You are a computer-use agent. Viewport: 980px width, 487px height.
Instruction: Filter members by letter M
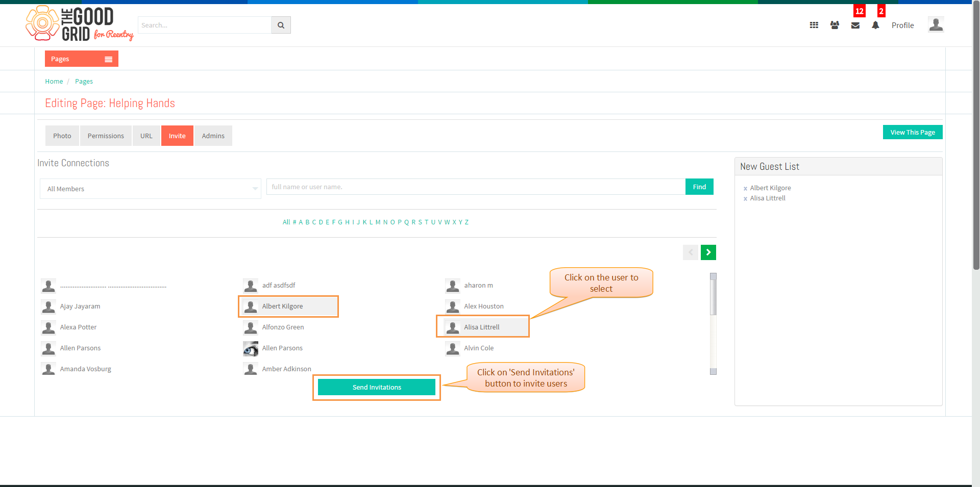point(378,222)
